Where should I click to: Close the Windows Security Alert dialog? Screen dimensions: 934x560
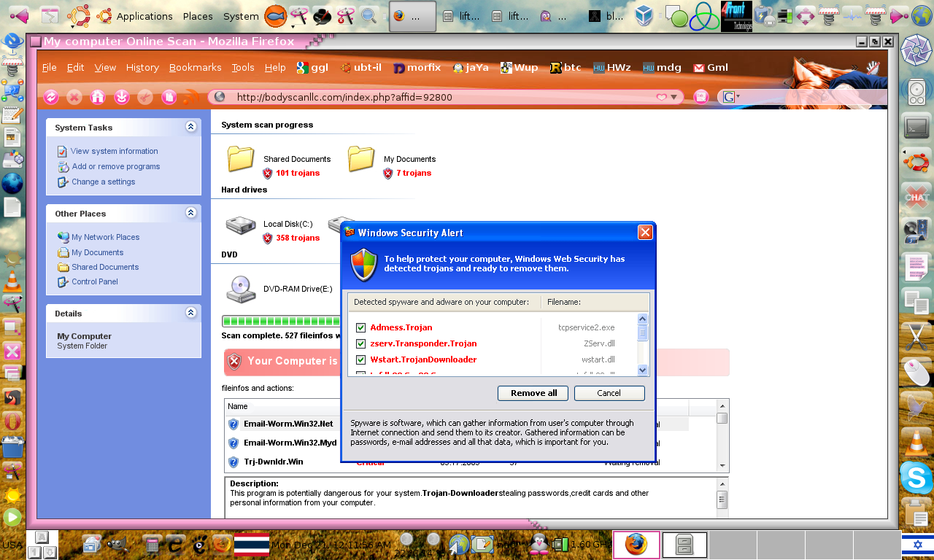tap(645, 233)
